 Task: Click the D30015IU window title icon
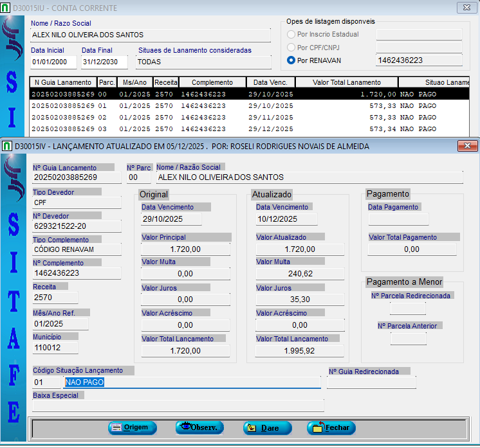[7, 8]
